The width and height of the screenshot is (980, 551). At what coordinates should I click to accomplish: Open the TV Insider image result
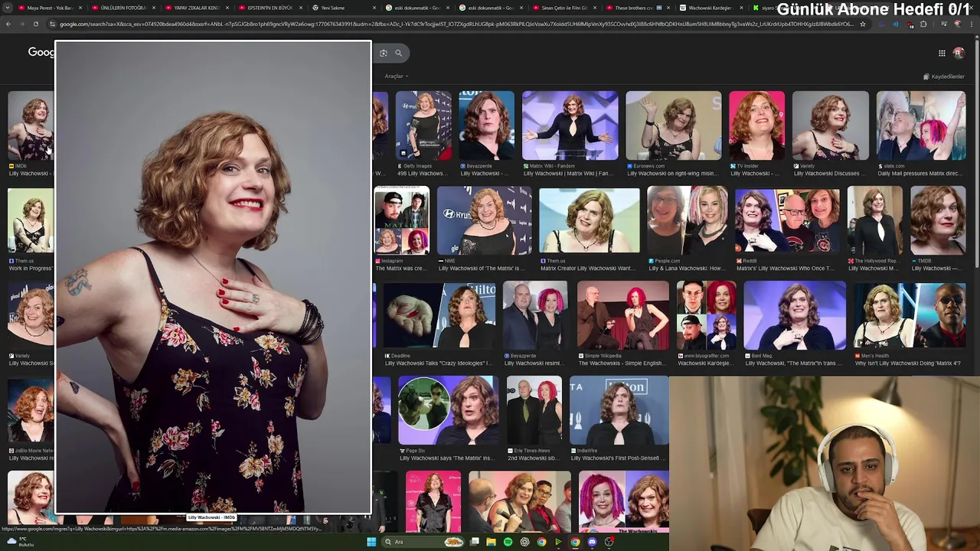[756, 126]
